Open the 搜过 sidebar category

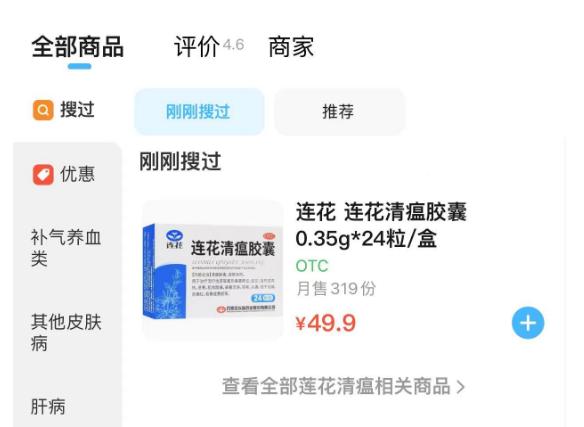tap(64, 110)
